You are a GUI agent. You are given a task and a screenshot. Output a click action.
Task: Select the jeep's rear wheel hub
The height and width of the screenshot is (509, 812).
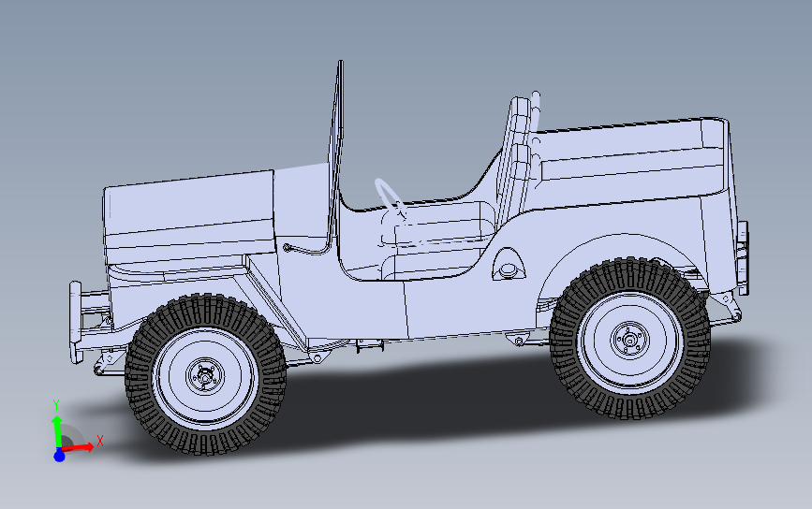point(629,340)
